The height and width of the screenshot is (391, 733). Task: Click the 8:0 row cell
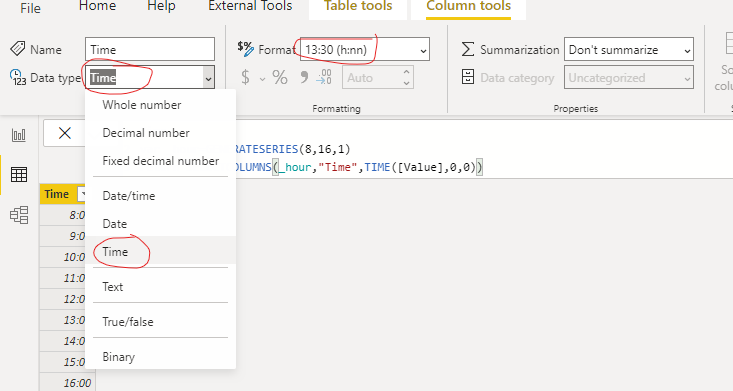tap(63, 215)
